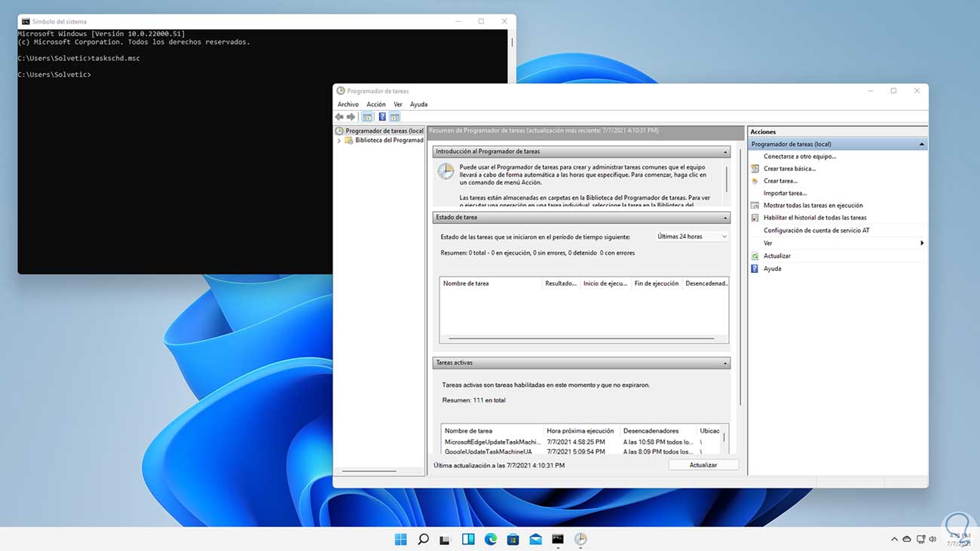
Task: Click the Forward arrow toolbar icon
Action: 351,117
